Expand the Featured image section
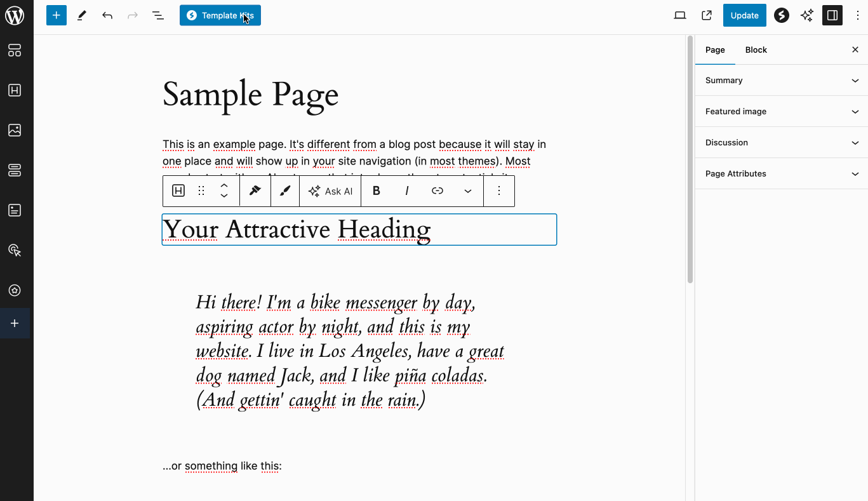 (781, 112)
